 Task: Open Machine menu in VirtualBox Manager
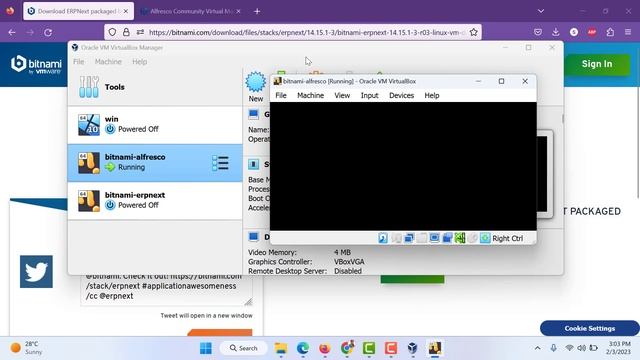pos(108,62)
